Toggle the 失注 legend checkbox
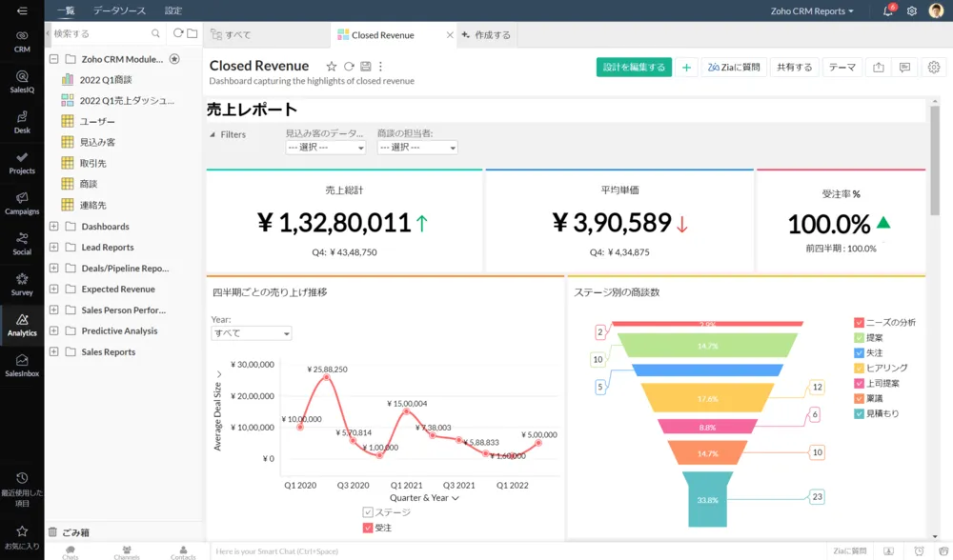This screenshot has width=953, height=560. point(859,353)
